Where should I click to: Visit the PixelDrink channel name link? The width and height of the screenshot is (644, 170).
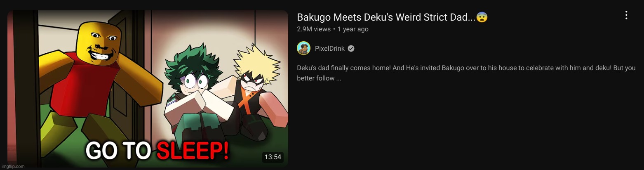coord(330,49)
